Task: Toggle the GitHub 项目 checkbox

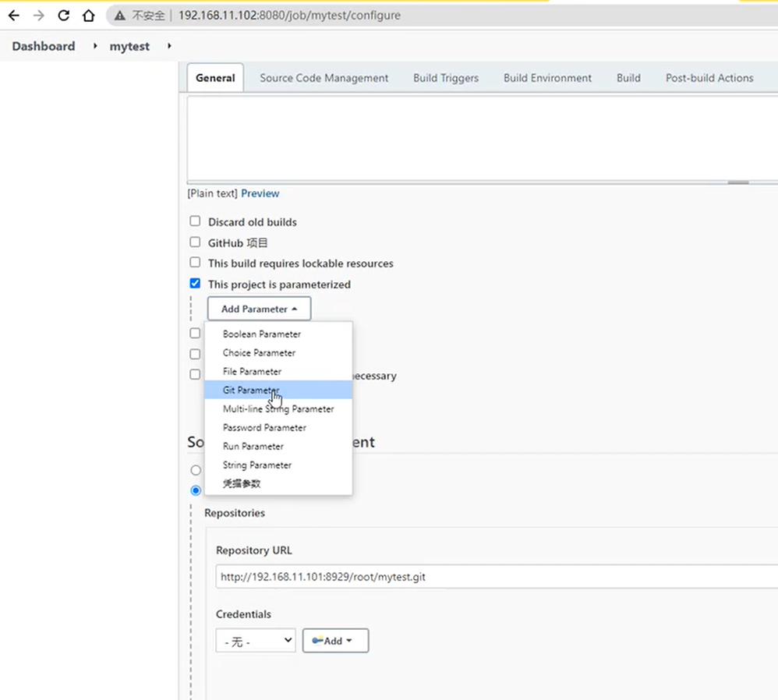Action: (195, 242)
